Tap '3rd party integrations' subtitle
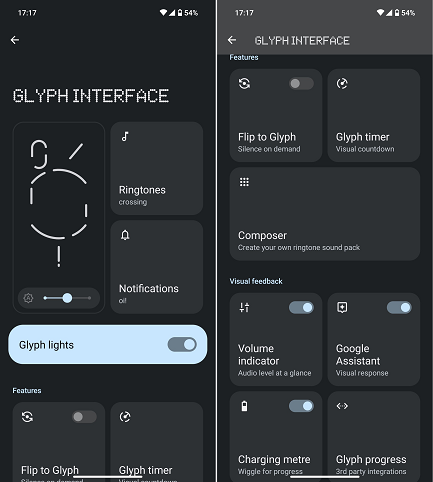Screen dimensions: 433x482 click(371, 472)
